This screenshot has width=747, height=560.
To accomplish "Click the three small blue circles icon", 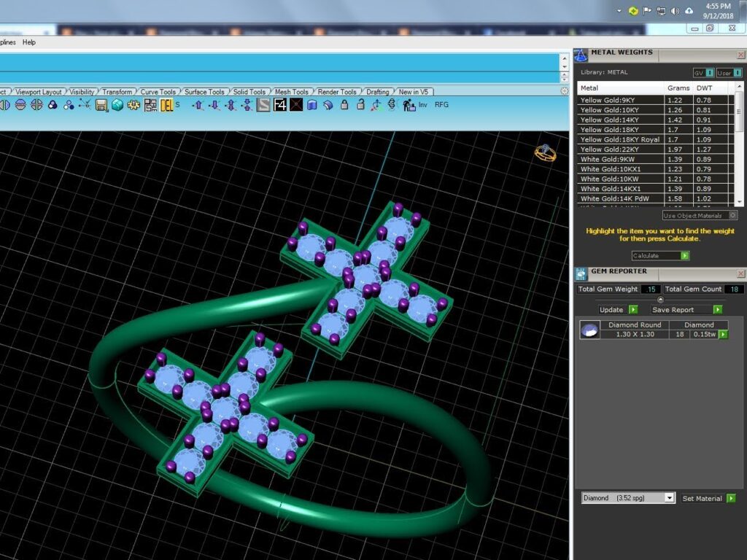I will coord(69,105).
